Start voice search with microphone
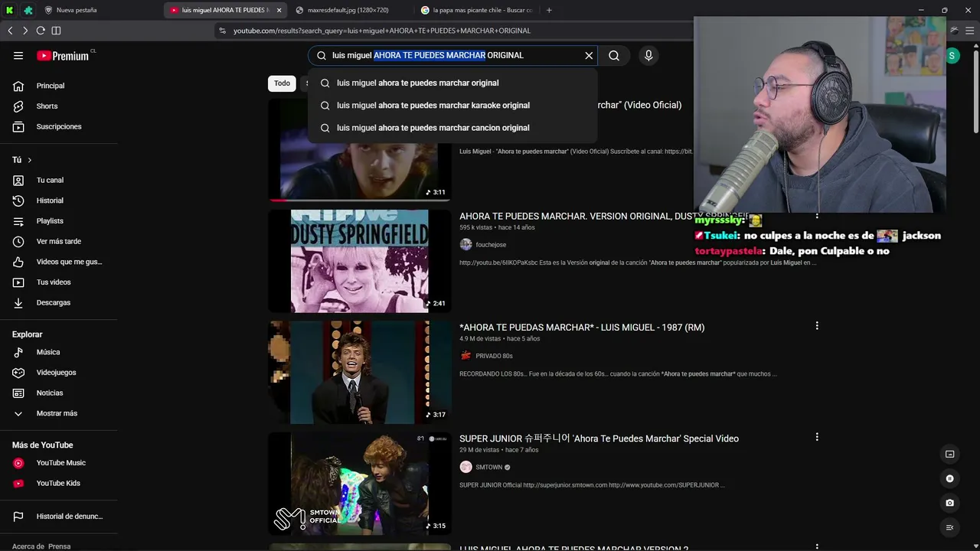The width and height of the screenshot is (980, 551). 648,55
